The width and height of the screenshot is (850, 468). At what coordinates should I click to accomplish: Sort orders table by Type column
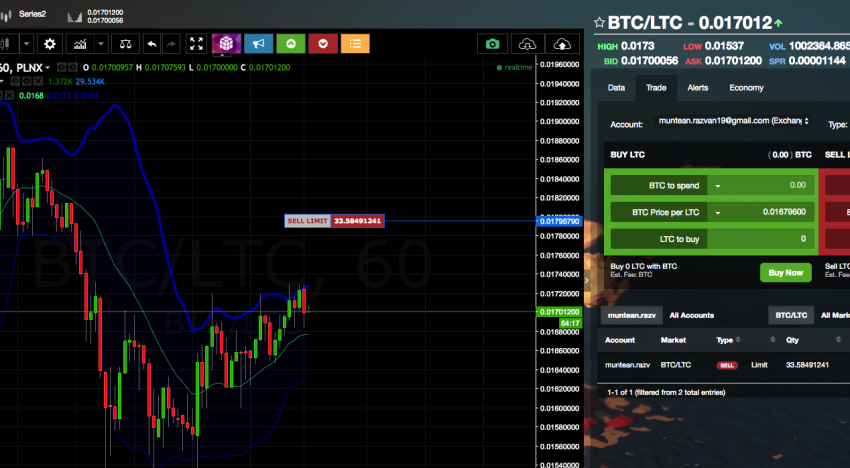coord(728,340)
